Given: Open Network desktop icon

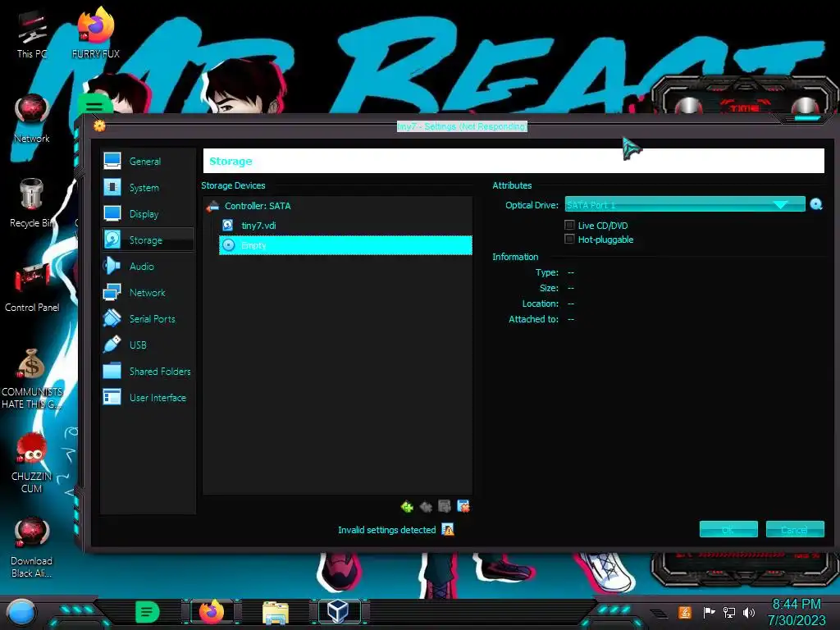Looking at the screenshot, I should 32,119.
